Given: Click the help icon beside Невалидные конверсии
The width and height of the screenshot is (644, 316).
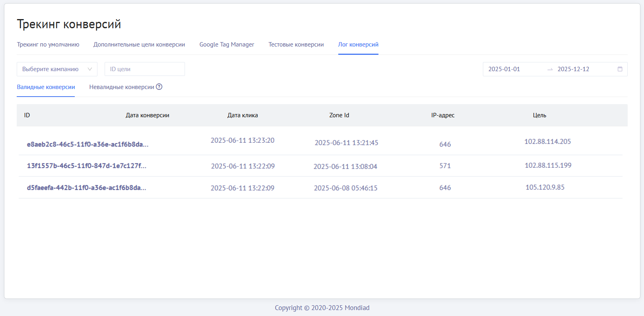Looking at the screenshot, I should coord(159,87).
